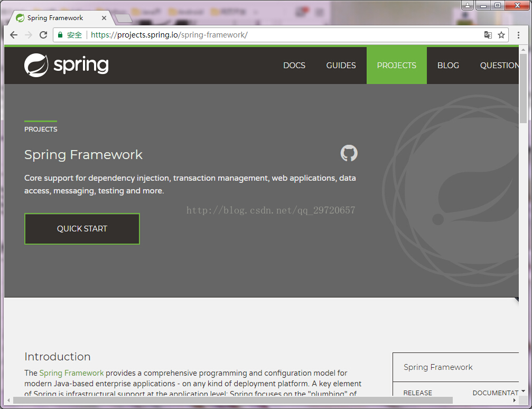This screenshot has height=409, width=532.
Task: Open the QUESTIONS navigation item
Action: click(x=499, y=66)
